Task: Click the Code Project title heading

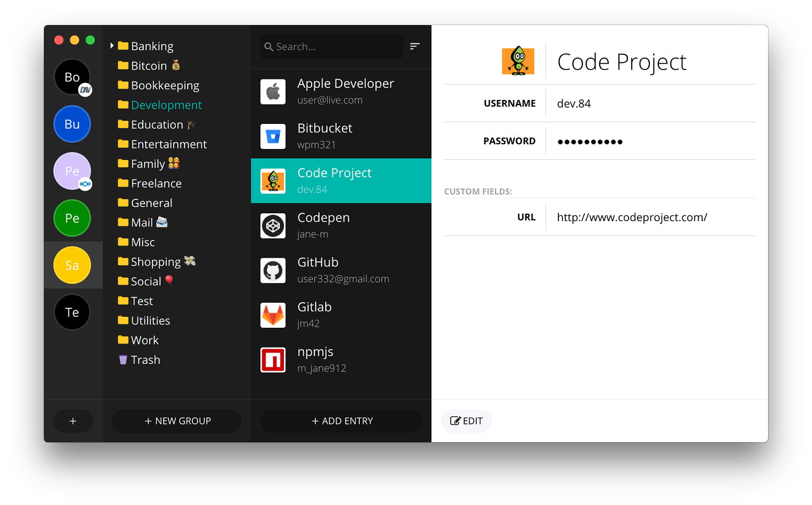Action: (x=622, y=62)
